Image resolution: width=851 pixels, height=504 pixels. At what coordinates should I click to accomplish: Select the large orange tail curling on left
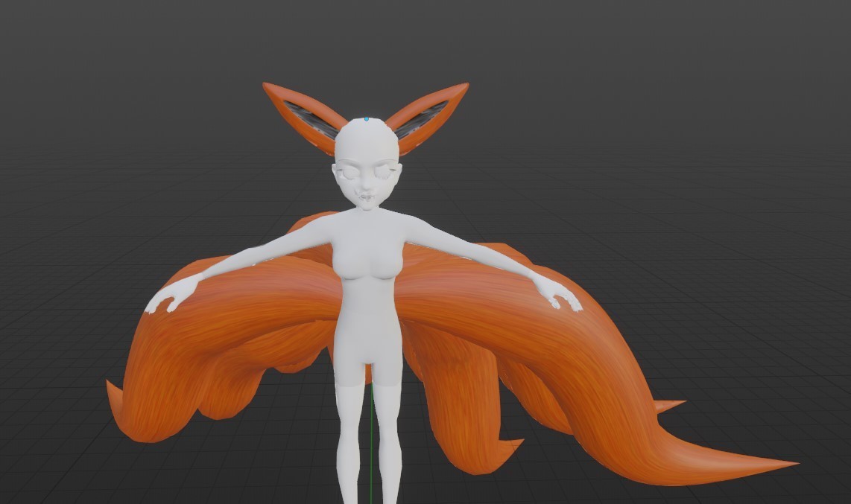tap(228, 347)
